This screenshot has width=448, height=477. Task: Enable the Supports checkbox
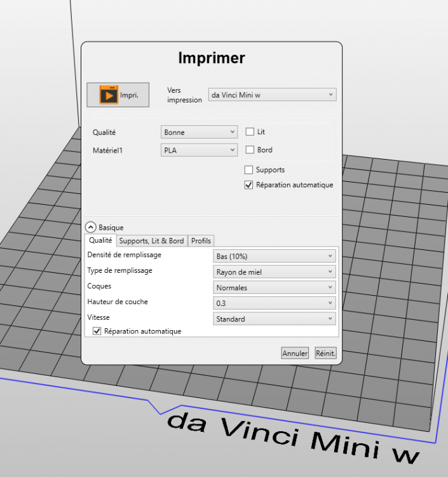pos(248,170)
